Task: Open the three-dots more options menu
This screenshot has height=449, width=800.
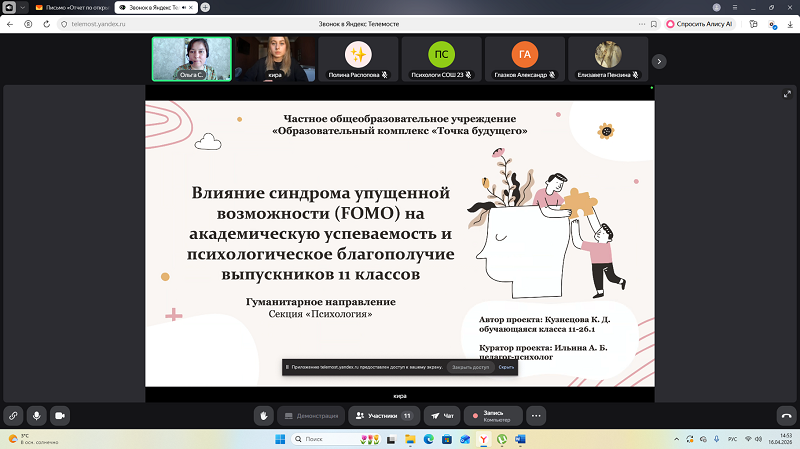Action: pyautogui.click(x=536, y=416)
